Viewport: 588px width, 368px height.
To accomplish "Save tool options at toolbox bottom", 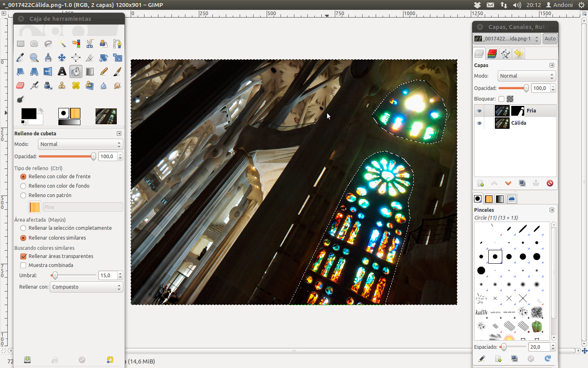I will (27, 360).
